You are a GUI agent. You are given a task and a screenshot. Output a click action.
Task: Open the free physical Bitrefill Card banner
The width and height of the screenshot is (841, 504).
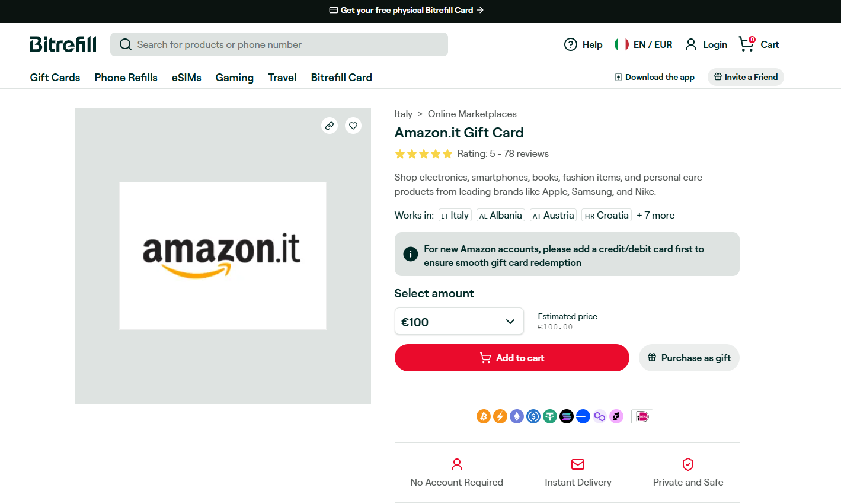pos(407,10)
